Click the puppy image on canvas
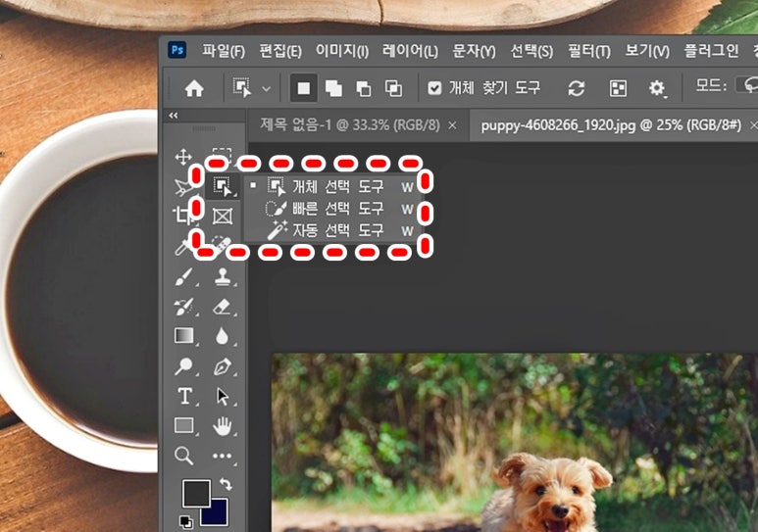This screenshot has height=532, width=758. click(x=514, y=442)
